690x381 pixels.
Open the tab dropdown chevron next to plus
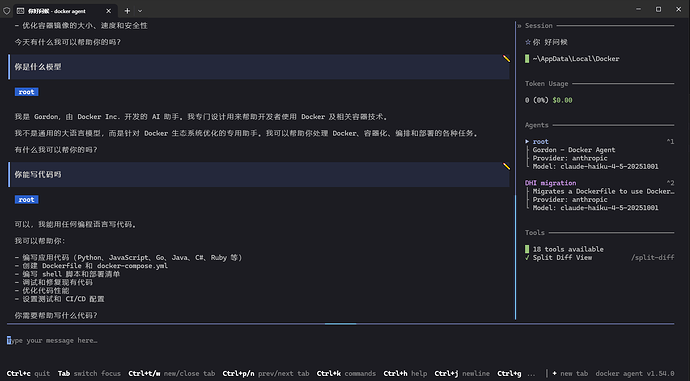140,11
